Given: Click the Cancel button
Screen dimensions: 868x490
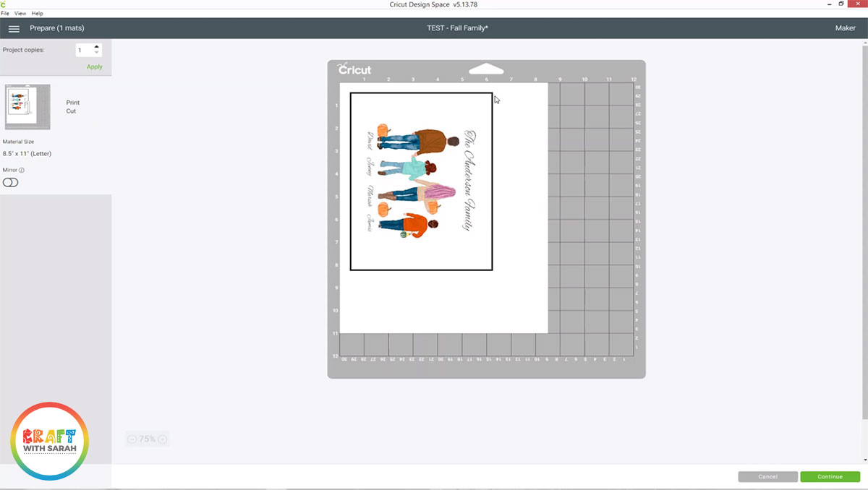Looking at the screenshot, I should tap(768, 477).
